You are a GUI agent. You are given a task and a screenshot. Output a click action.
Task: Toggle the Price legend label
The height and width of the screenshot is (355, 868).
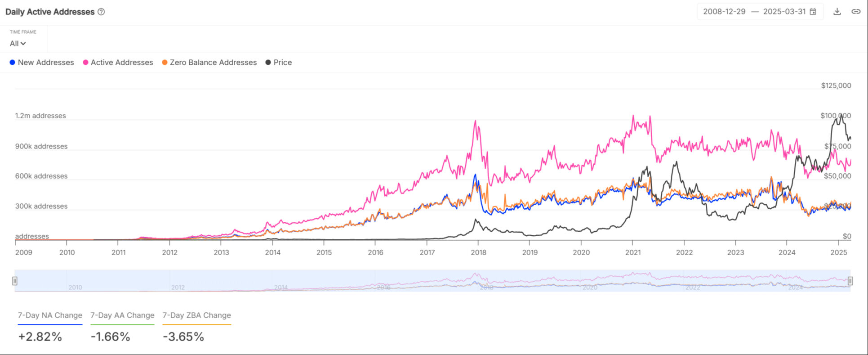pos(283,63)
